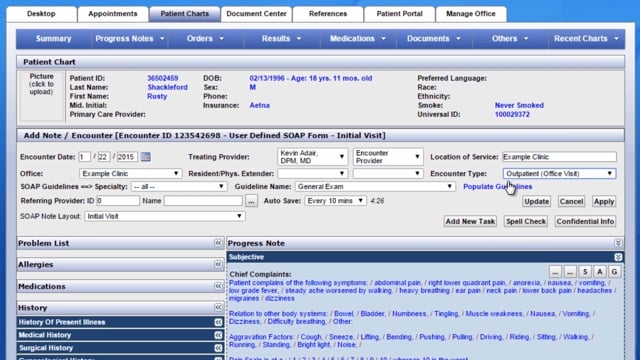Collapse the Medications panel
This screenshot has width=640, height=360.
(x=218, y=286)
